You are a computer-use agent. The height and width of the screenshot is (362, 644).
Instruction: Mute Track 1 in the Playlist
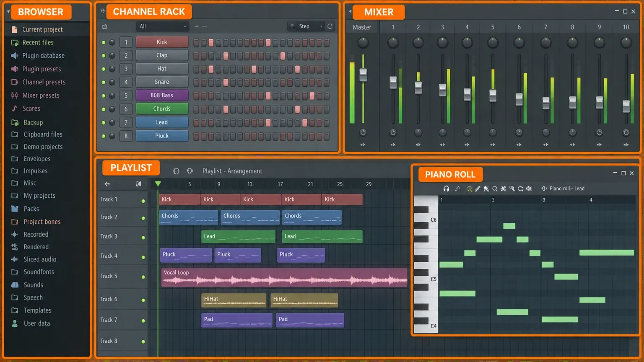[x=143, y=201]
